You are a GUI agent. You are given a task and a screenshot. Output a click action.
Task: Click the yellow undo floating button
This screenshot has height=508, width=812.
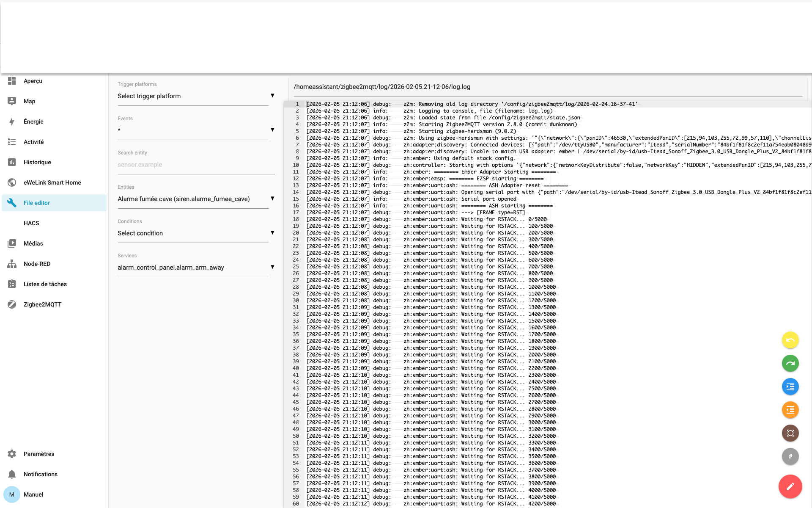pos(790,340)
